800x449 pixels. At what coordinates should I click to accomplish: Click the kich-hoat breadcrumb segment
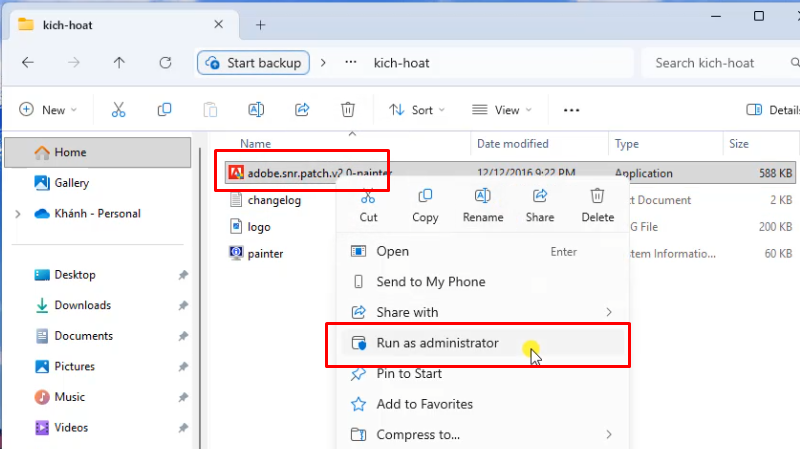point(402,63)
